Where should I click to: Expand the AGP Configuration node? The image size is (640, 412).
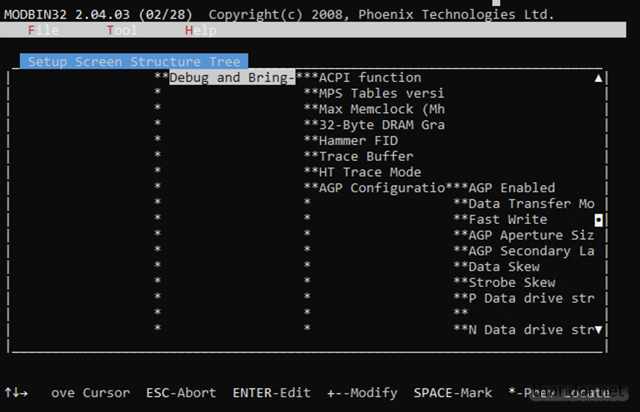[x=382, y=188]
